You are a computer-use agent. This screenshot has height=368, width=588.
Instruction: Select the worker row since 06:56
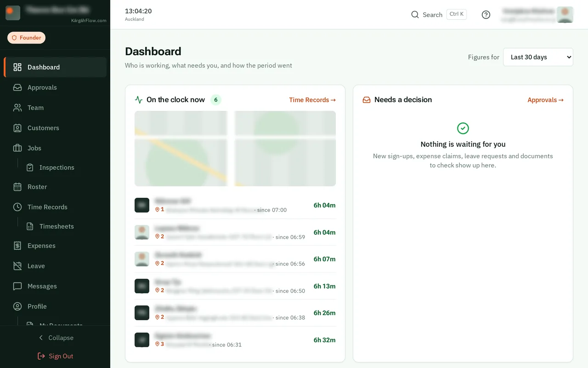pos(235,259)
